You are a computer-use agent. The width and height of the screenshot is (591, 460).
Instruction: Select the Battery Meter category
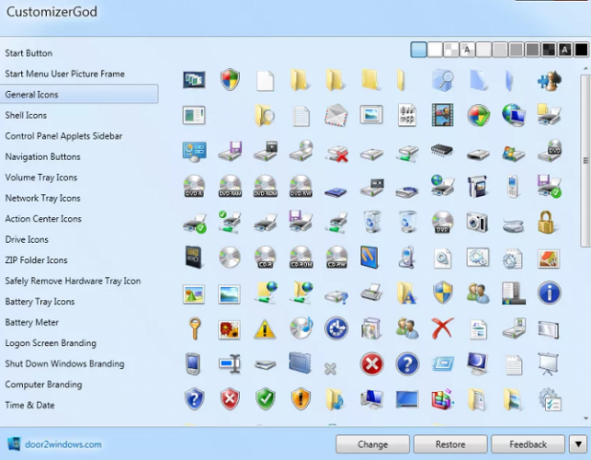(32, 322)
